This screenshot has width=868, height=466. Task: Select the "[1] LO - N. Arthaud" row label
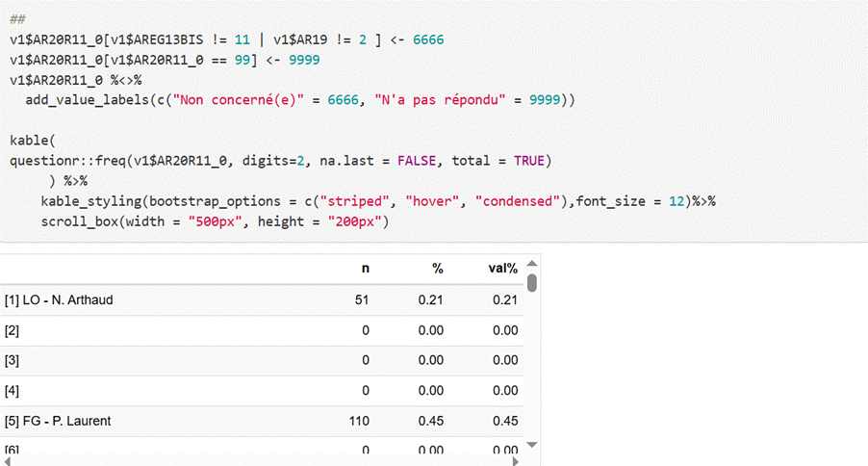59,300
